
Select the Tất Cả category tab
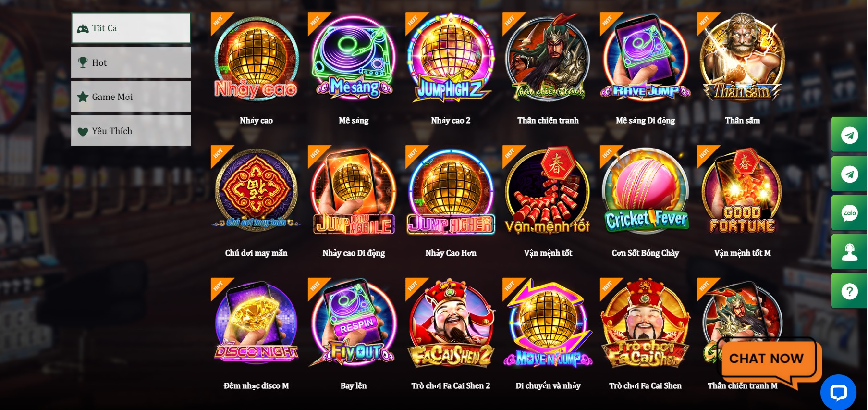click(131, 28)
